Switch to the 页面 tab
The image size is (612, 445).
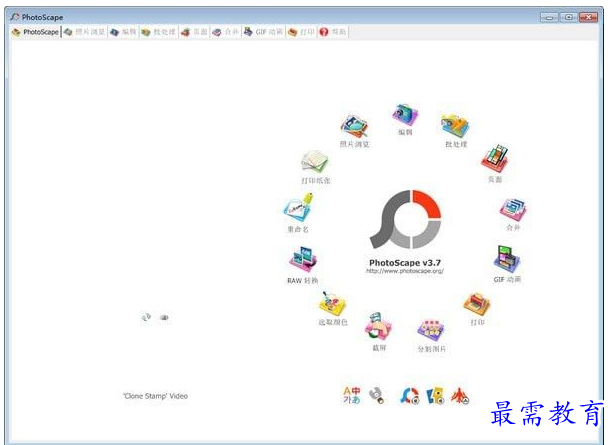pyautogui.click(x=194, y=32)
